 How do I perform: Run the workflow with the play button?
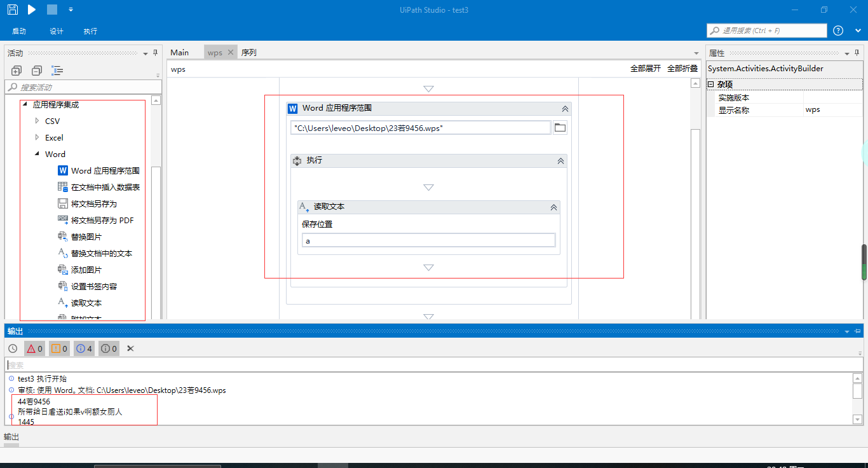(x=32, y=10)
